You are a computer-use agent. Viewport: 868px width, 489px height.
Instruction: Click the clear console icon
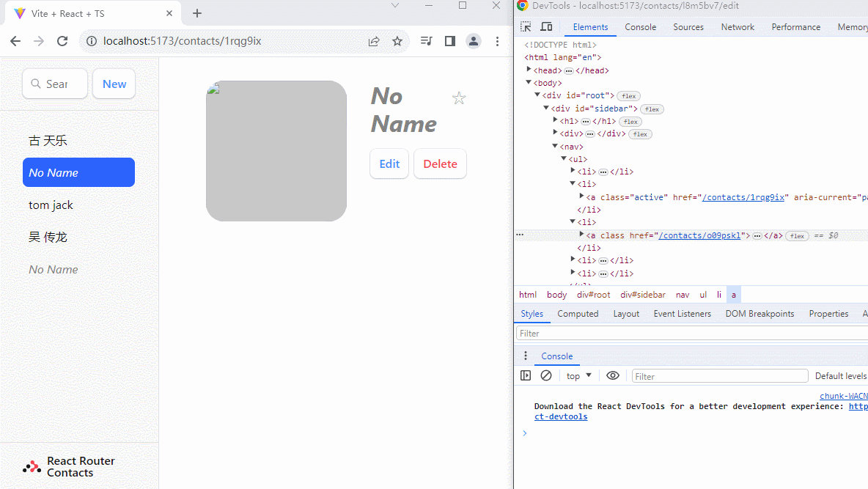point(546,375)
